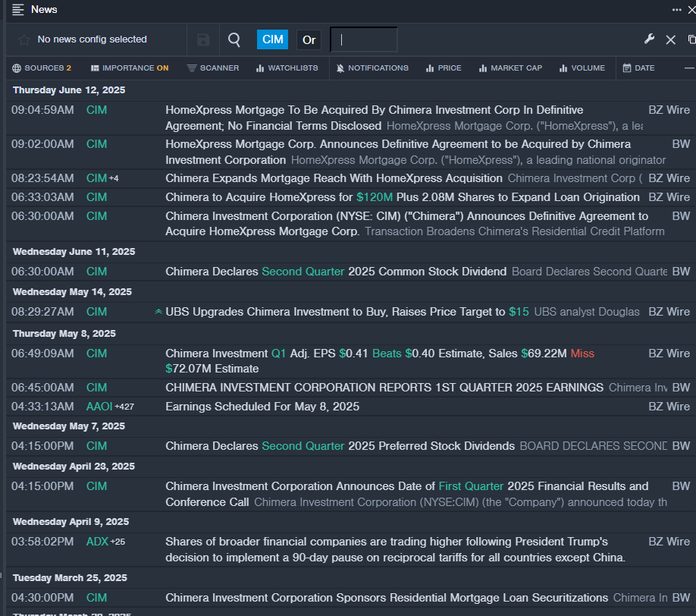The width and height of the screenshot is (696, 616).
Task: Open headline 'HomeXpress Mortgage To Be Acquired By Chimera'
Action: coord(375,118)
